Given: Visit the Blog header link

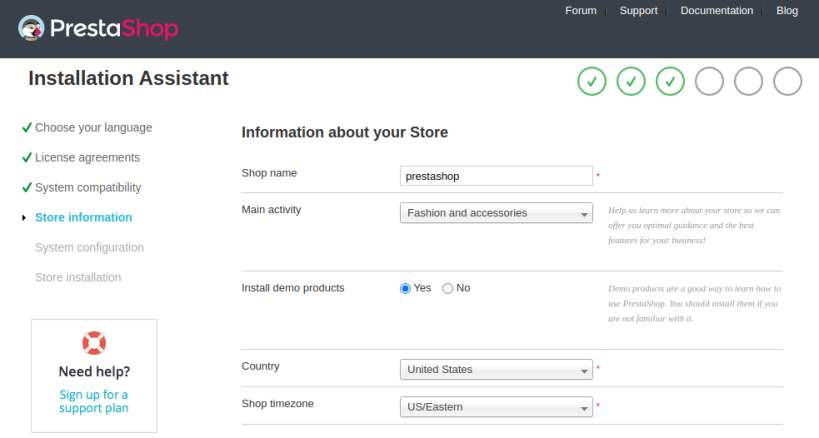Looking at the screenshot, I should [787, 11].
